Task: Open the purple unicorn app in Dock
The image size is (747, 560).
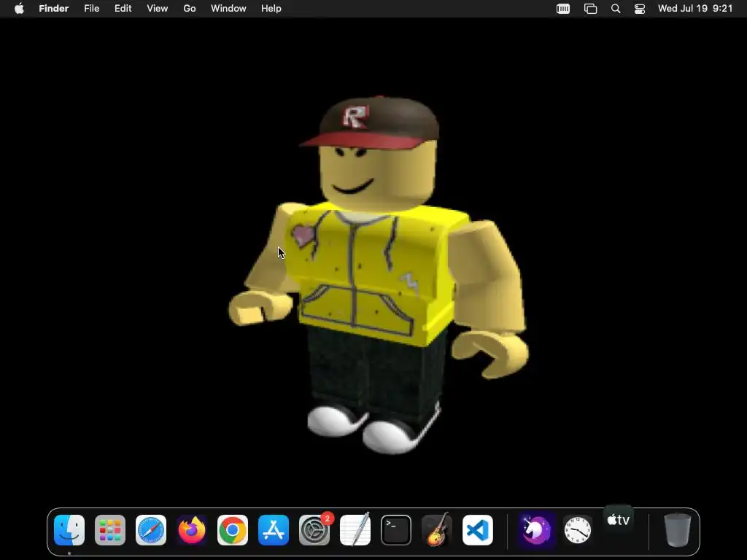Action: [x=536, y=530]
